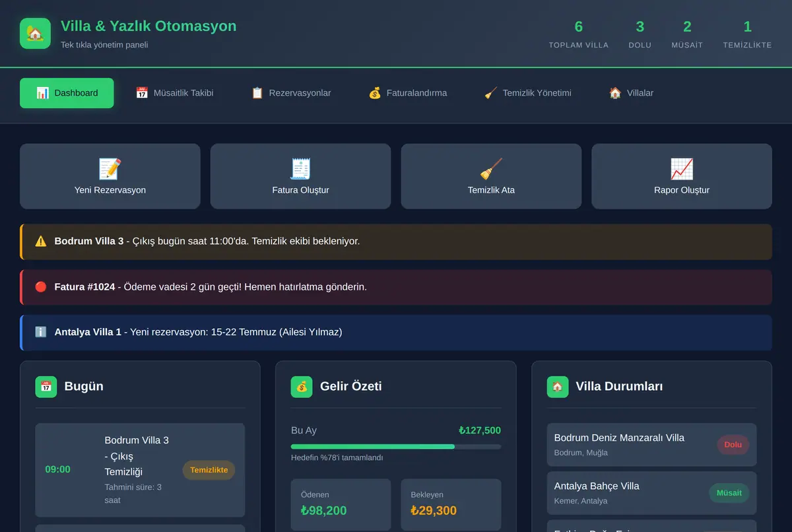
Task: Click the info icon on Antalya Villa 1 alert
Action: point(41,332)
